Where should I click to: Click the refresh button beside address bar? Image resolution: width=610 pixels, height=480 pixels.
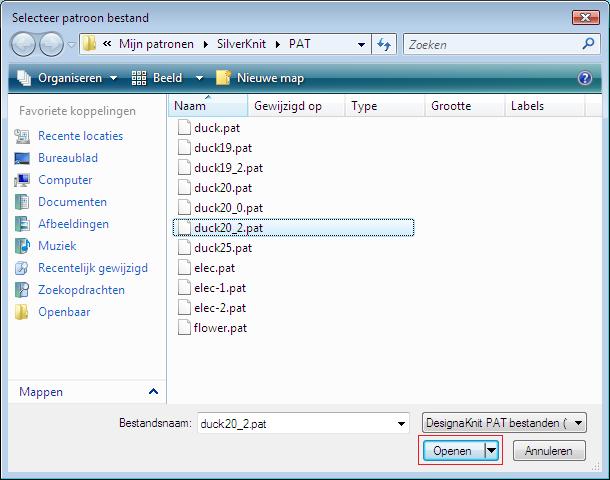pyautogui.click(x=384, y=45)
